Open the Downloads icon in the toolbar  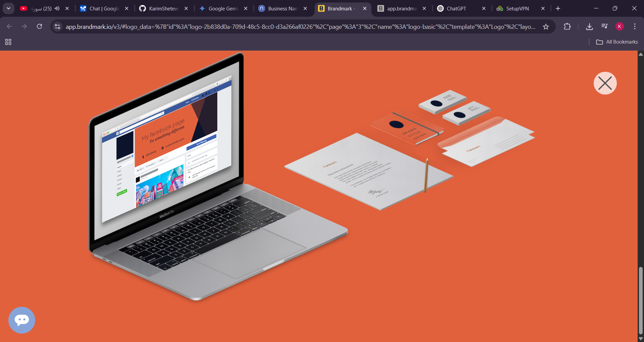click(589, 26)
